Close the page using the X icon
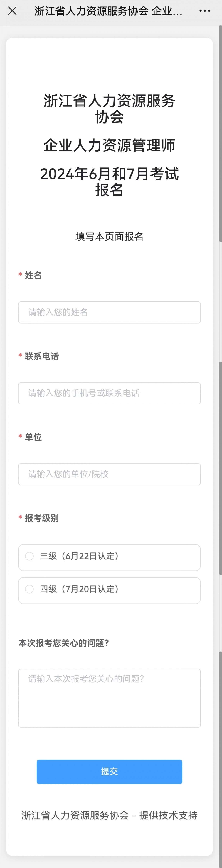 12,11
